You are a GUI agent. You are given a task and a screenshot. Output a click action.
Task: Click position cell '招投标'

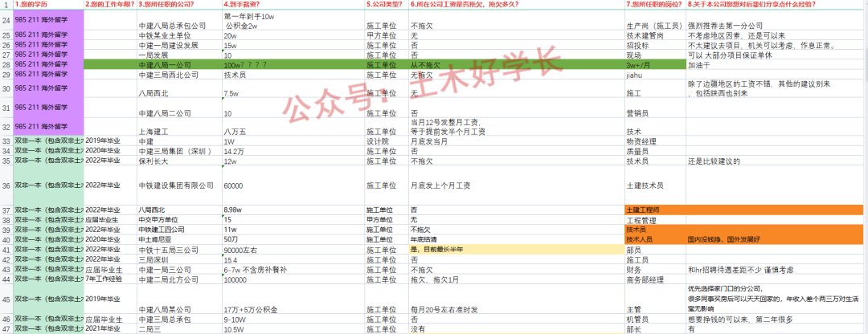(x=655, y=45)
